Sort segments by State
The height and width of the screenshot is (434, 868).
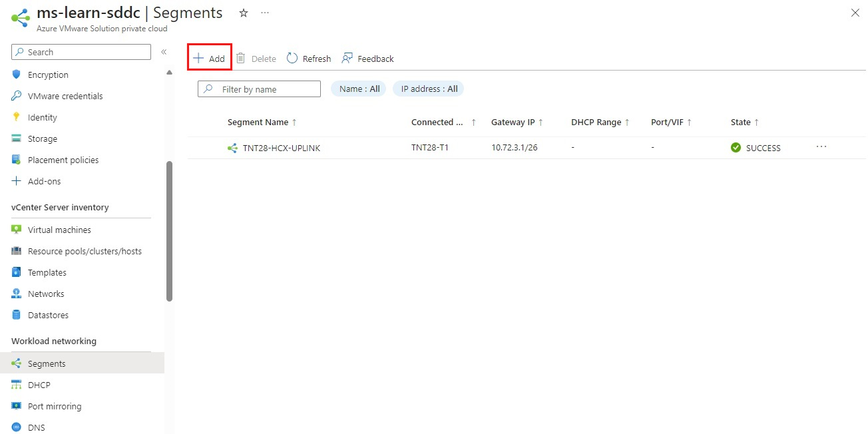(x=741, y=122)
